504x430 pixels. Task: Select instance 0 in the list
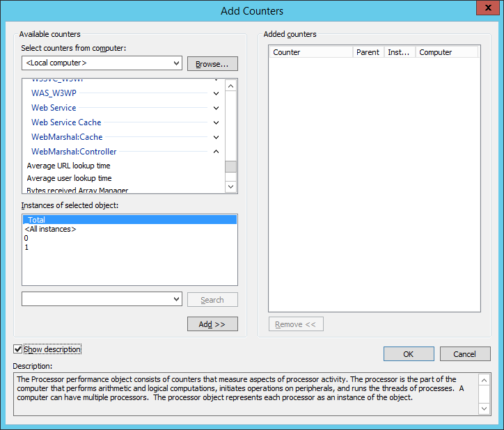click(26, 238)
